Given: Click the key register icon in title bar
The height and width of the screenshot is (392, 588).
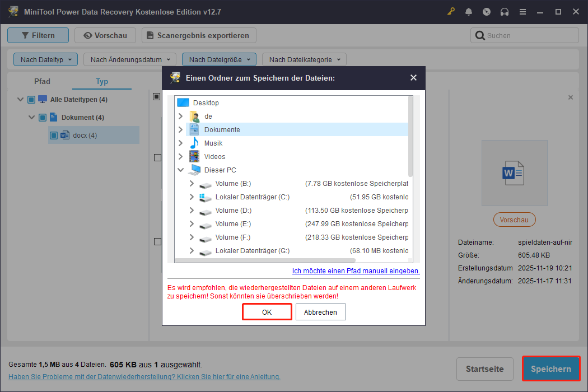Looking at the screenshot, I should tap(451, 12).
